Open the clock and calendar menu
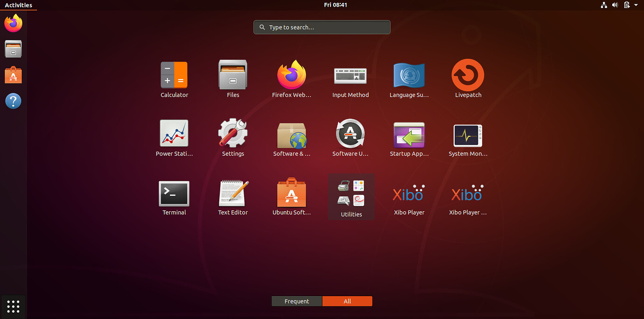 pos(335,5)
